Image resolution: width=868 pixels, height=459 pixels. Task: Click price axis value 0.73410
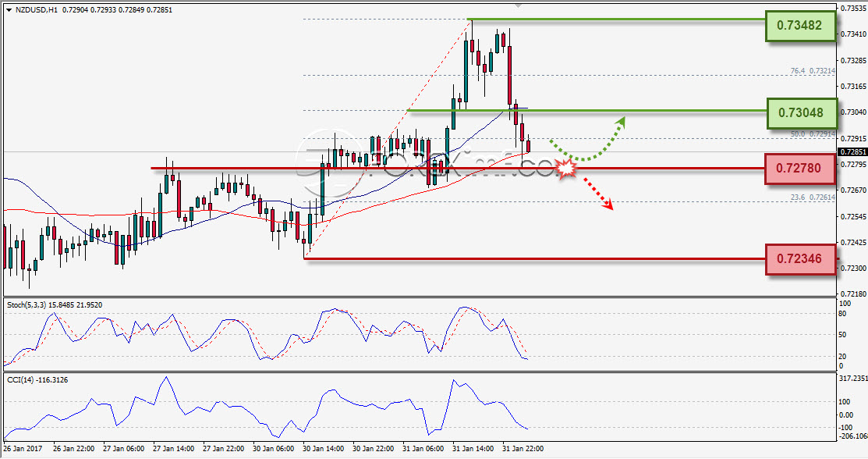pos(853,34)
